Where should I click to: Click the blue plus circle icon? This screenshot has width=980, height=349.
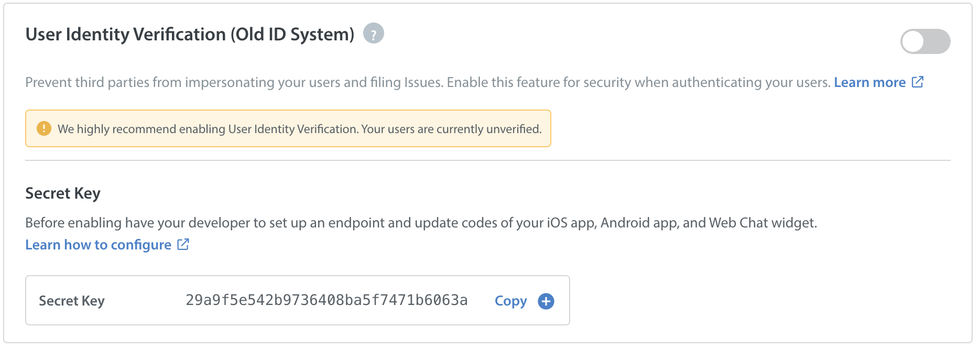[546, 301]
